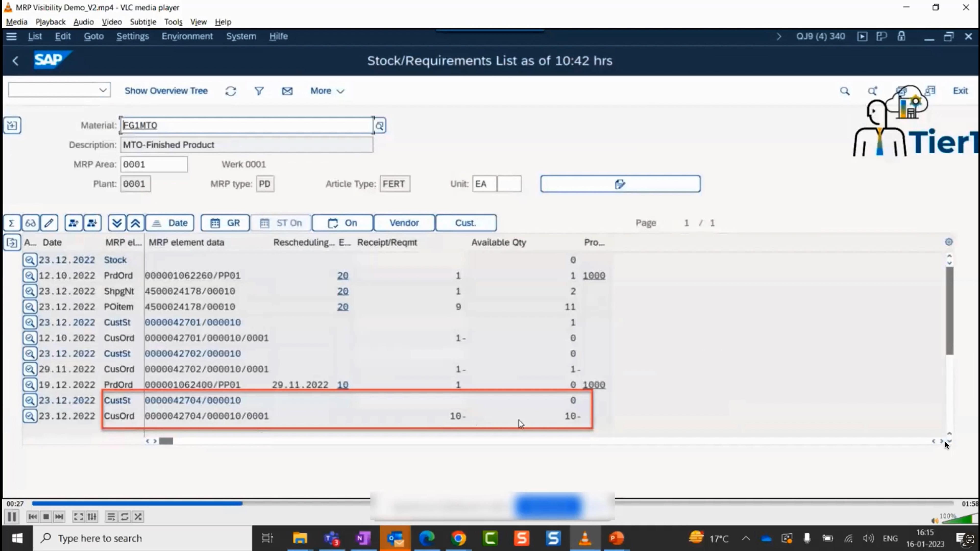This screenshot has height=551, width=980.
Task: Toggle the VLC fullscreen button
Action: [x=78, y=516]
